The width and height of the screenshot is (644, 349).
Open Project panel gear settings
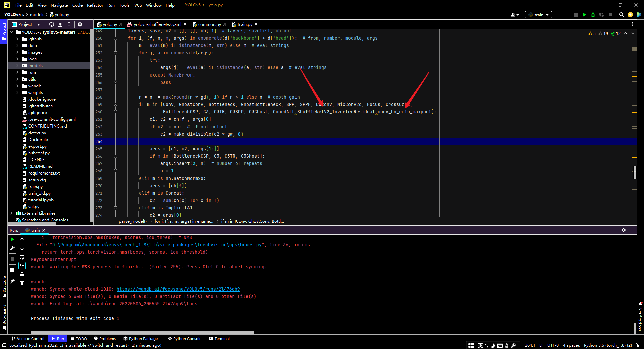[80, 24]
